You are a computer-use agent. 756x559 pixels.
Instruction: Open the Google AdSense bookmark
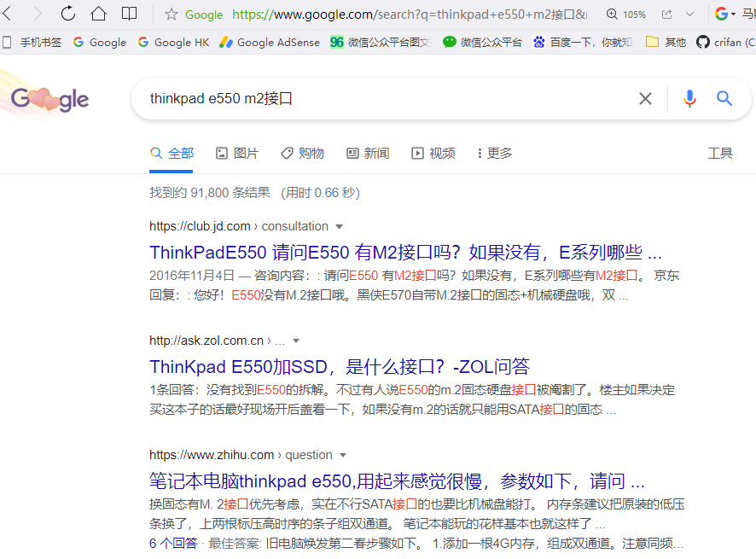click(x=269, y=43)
